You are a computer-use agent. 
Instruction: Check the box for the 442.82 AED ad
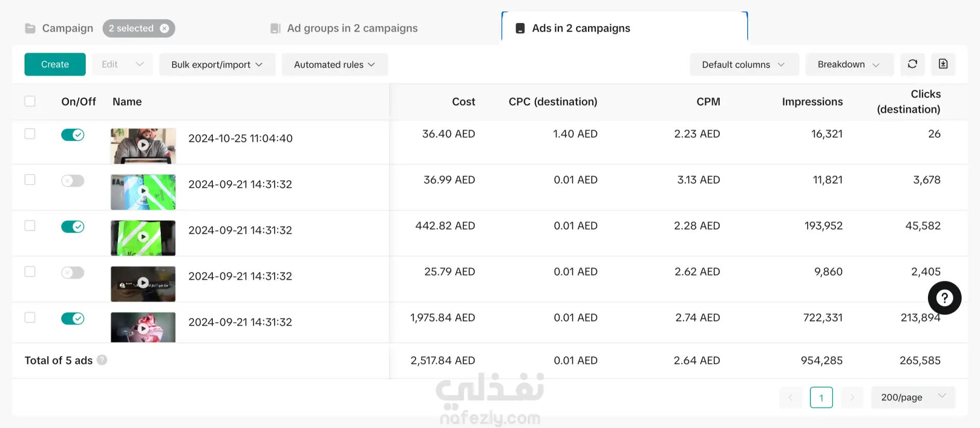click(30, 225)
